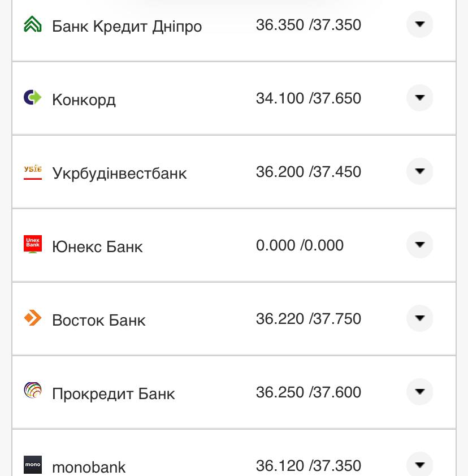Click the orange Восток Банк logo
The image size is (468, 476).
[32, 318]
